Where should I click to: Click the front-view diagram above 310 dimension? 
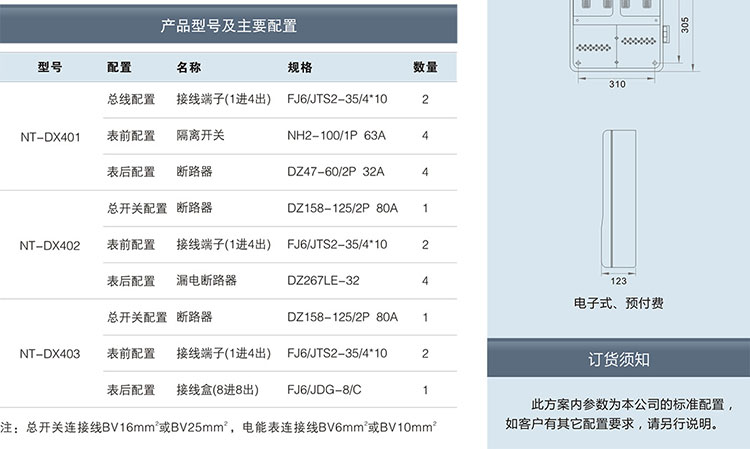617,35
